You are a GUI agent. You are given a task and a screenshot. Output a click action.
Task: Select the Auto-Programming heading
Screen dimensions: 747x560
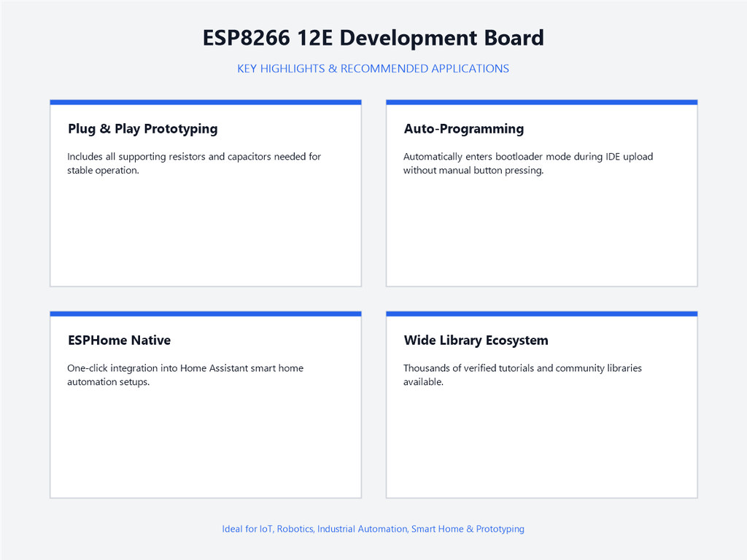click(x=464, y=129)
